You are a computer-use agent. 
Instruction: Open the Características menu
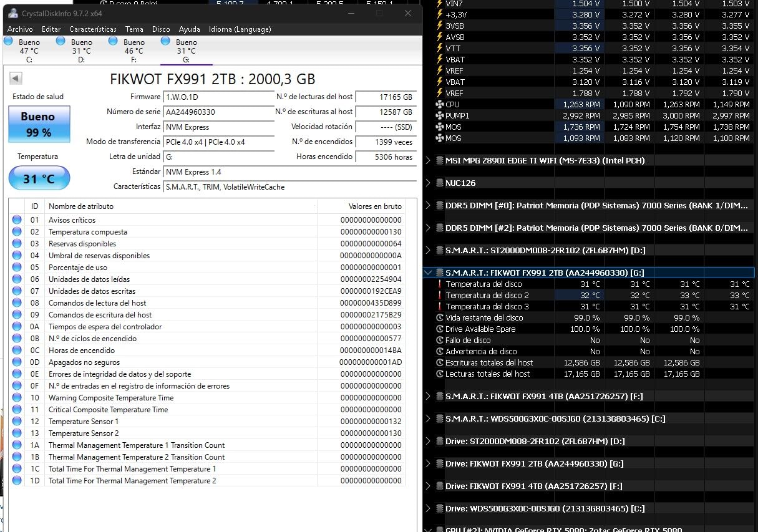coord(92,29)
